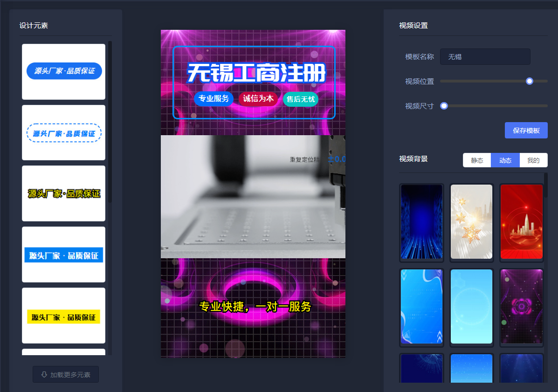Select the 诚信为本 badge on the canvas
Screen dimensions: 558x392
258,98
